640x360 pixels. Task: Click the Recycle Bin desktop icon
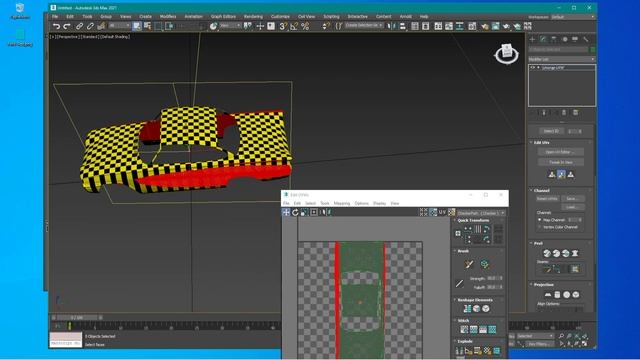(20, 11)
